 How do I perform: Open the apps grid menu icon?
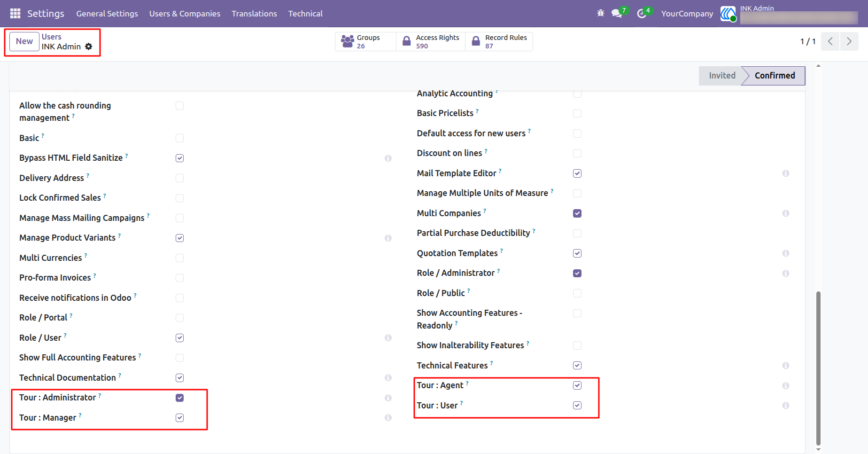(x=15, y=14)
